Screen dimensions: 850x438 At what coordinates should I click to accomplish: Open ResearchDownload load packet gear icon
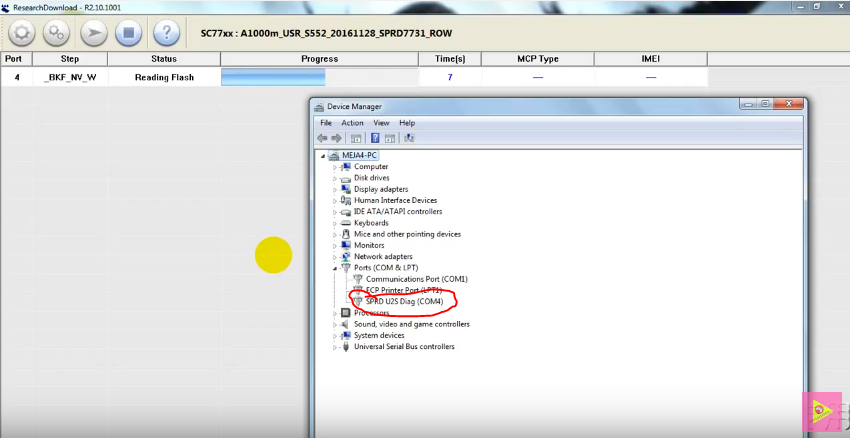(x=22, y=33)
